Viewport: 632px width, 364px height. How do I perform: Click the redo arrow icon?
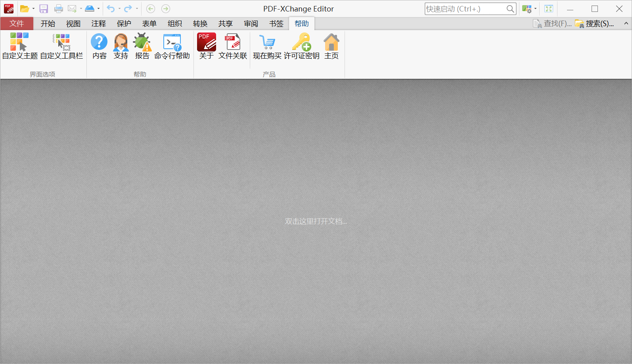(128, 9)
